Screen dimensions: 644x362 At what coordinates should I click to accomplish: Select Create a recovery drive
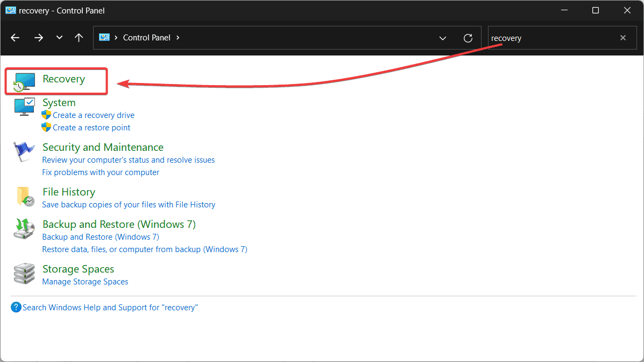click(x=94, y=115)
